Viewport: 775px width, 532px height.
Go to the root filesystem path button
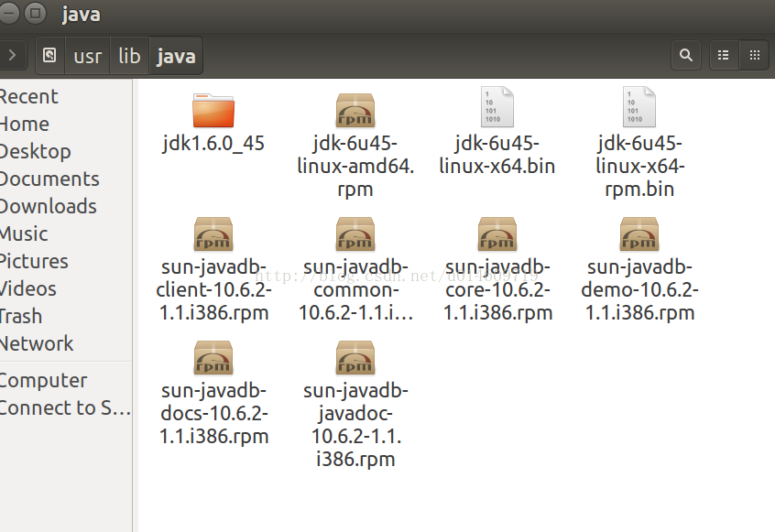coord(49,55)
